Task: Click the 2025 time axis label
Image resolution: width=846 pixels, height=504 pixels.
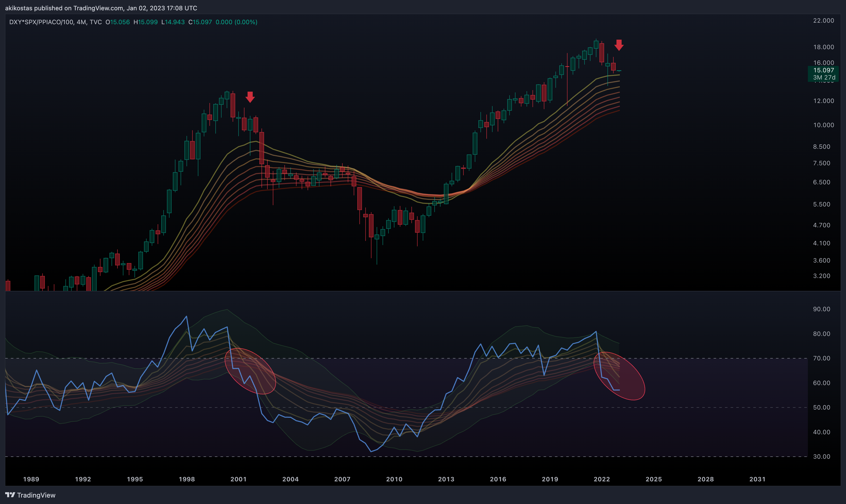Action: coord(654,479)
